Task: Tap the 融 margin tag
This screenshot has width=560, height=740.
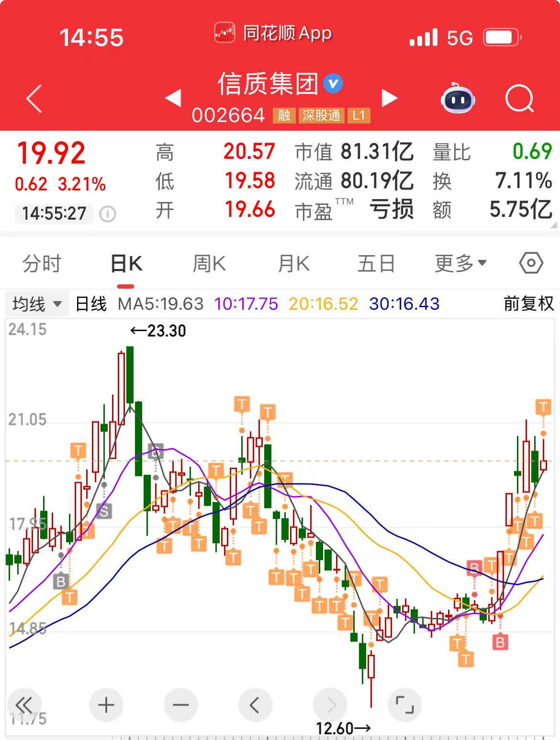Action: point(284,115)
